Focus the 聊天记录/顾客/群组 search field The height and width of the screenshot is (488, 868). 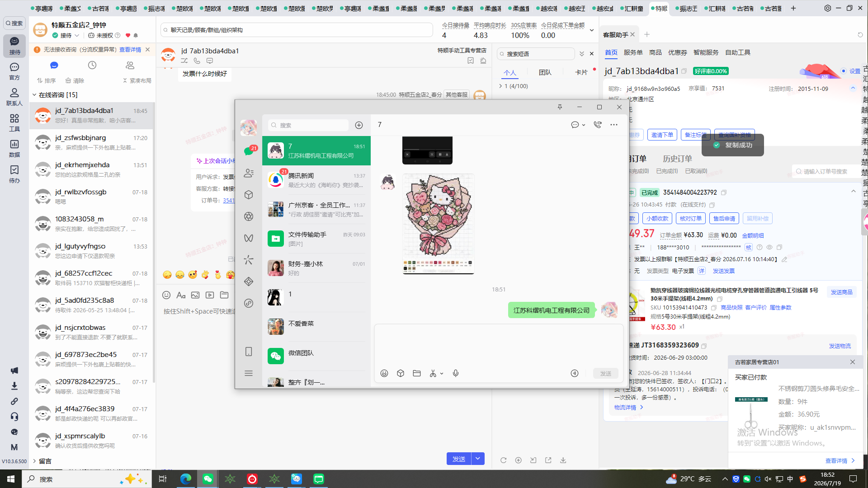297,30
